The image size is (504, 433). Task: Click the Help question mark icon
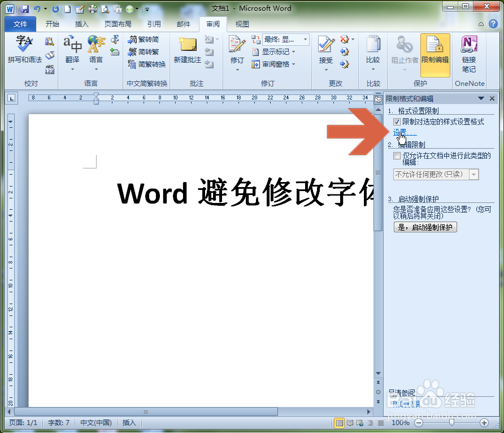coord(493,24)
